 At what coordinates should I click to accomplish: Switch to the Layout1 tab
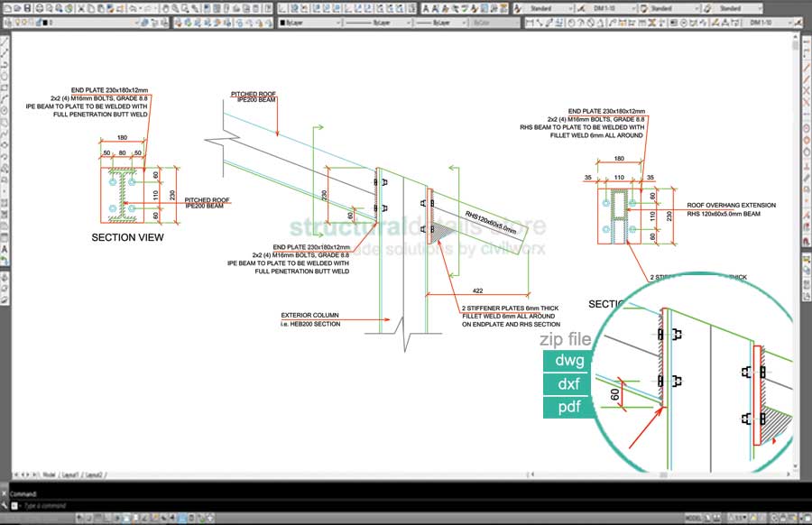tap(69, 474)
